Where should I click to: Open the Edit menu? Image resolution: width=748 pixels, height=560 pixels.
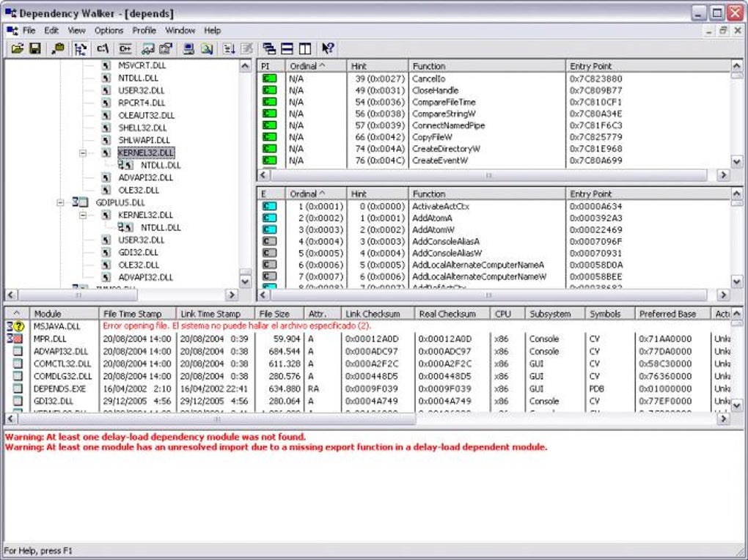[x=51, y=31]
